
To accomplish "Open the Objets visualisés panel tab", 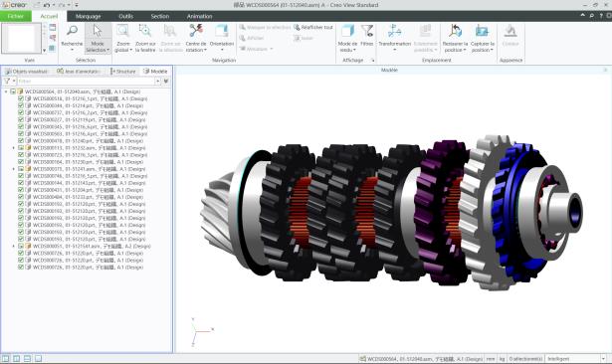I will 27,71.
